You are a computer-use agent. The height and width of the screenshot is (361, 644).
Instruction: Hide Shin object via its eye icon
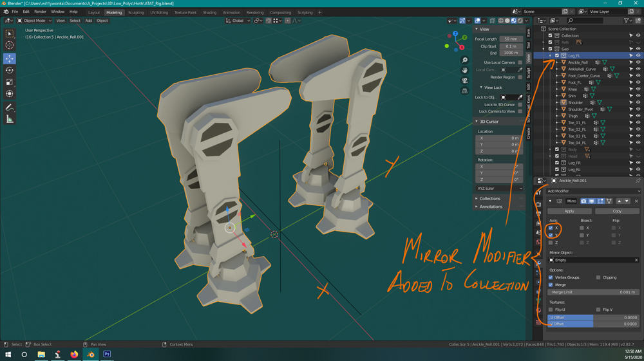click(638, 96)
